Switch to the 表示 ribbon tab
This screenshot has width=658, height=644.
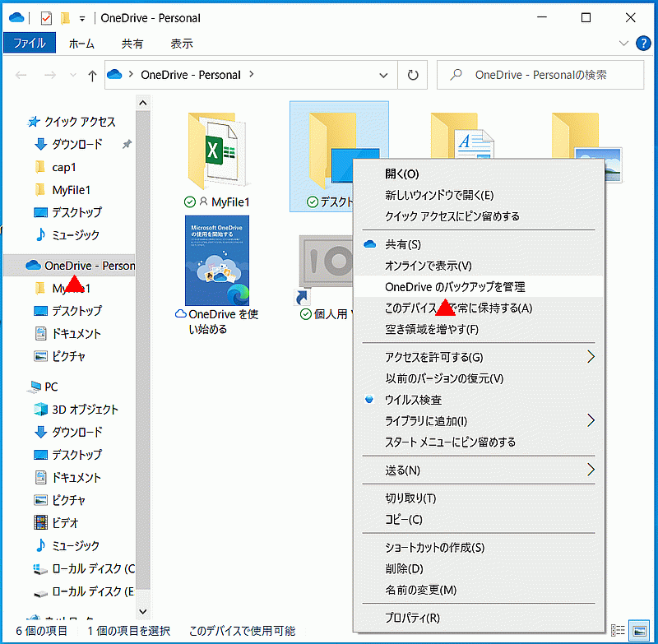182,44
